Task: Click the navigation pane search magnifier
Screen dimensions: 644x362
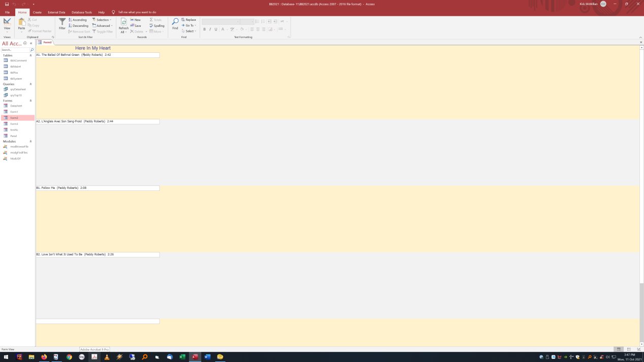Action: coord(32,50)
